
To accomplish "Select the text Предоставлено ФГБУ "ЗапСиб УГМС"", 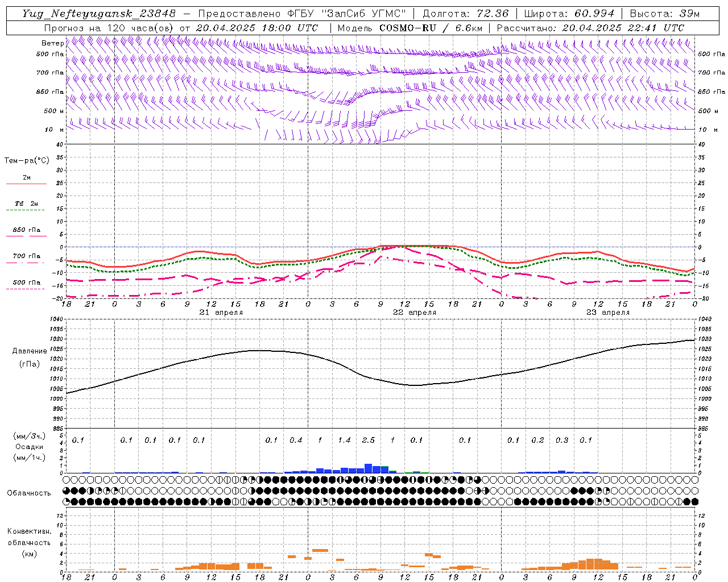I will point(302,14).
